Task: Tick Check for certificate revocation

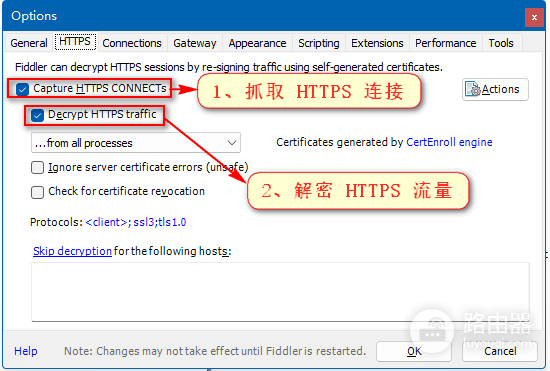Action: point(37,192)
